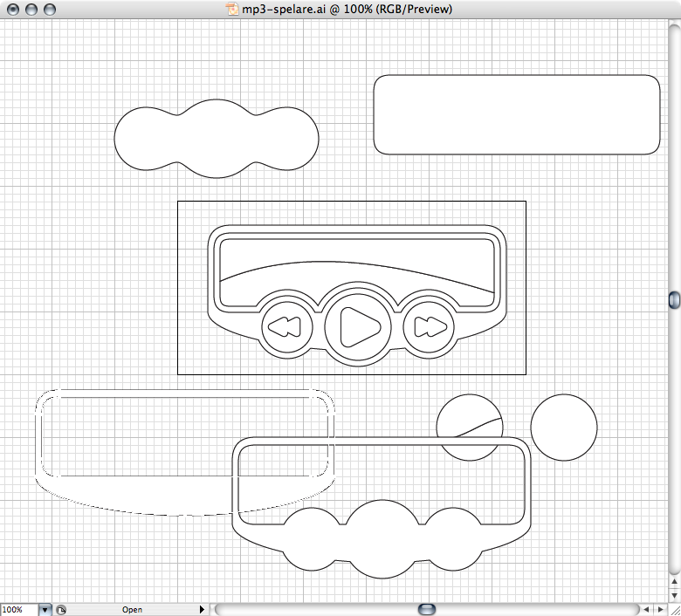
Task: Click the "Open" status bar label
Action: click(x=132, y=610)
